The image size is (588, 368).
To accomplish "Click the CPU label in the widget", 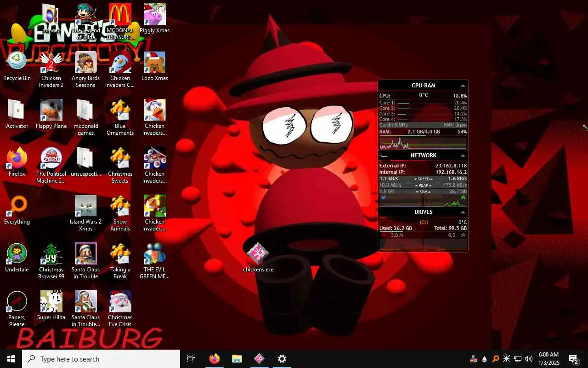I will click(384, 96).
